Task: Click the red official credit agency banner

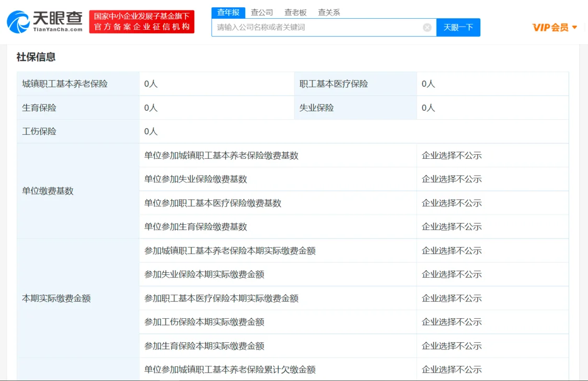Action: [142, 22]
